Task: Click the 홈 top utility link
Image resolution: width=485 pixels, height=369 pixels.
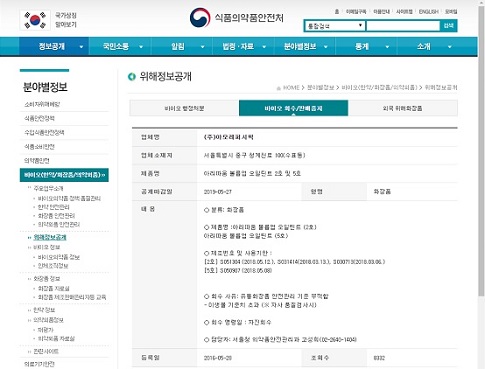Action: click(337, 12)
